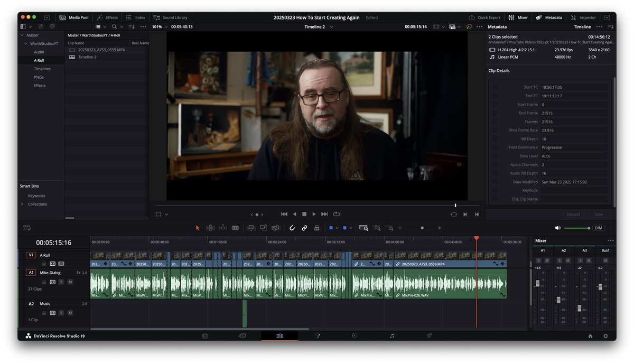Viewport: 634px width, 364px height.
Task: Click the media pool sort icon
Action: [x=132, y=26]
